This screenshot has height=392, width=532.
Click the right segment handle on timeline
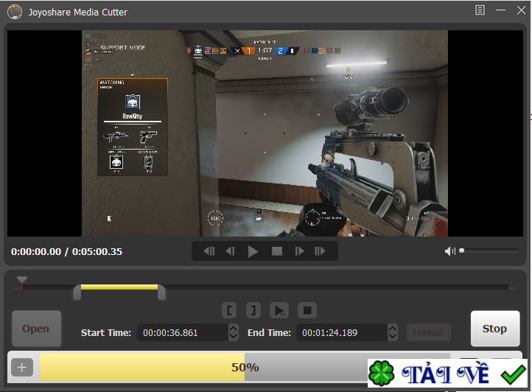161,293
